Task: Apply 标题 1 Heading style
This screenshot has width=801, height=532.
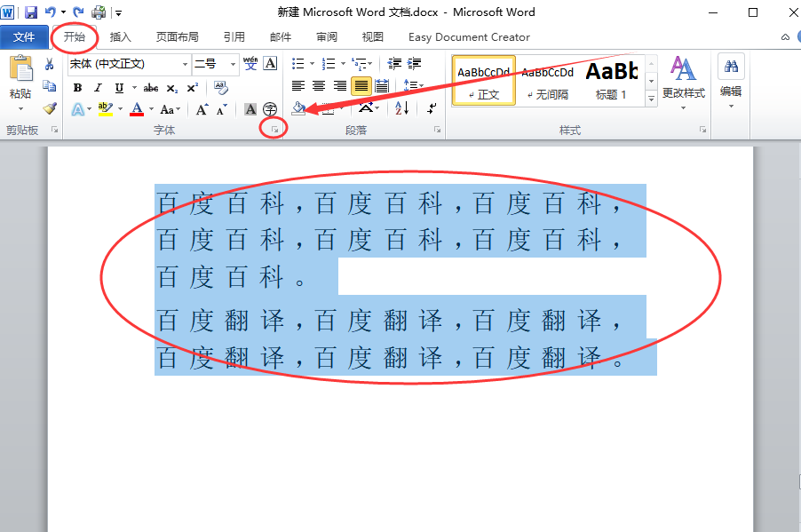Action: tap(612, 81)
